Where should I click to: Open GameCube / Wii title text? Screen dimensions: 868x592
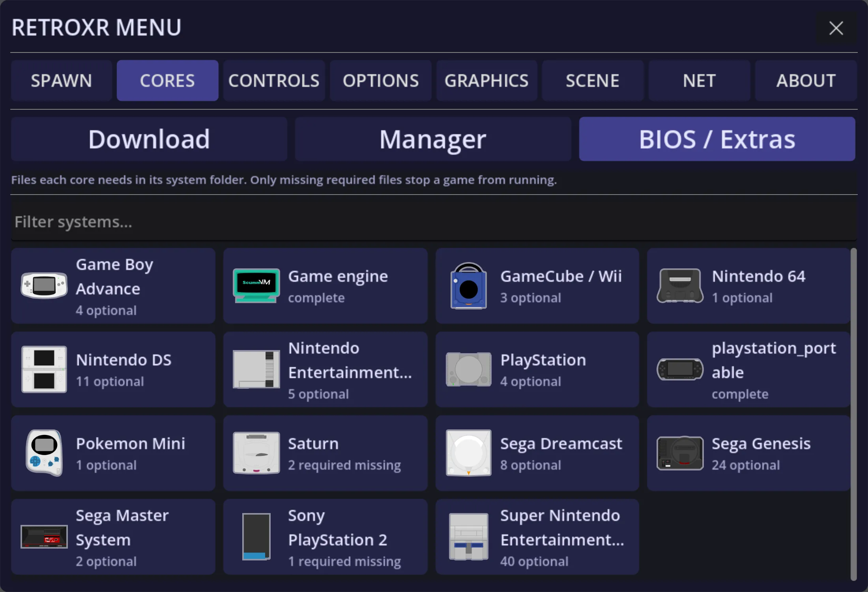(x=561, y=276)
